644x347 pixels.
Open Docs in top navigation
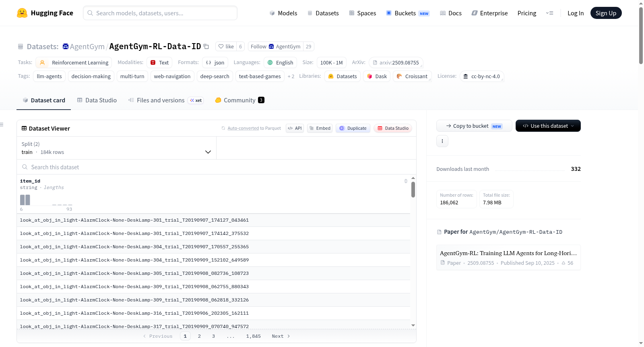click(451, 13)
